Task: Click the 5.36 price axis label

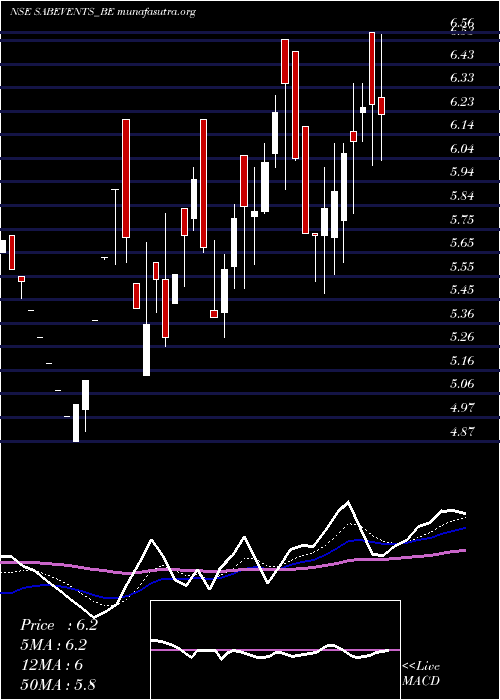Action: 462,314
